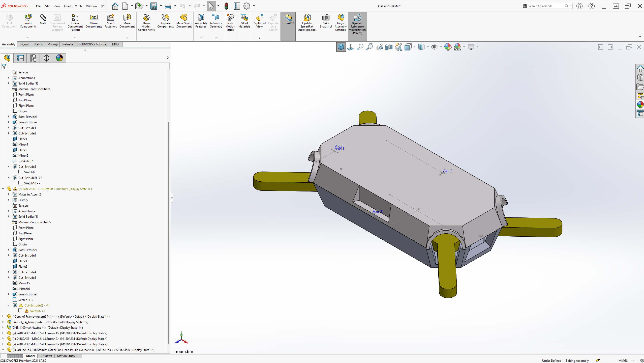The height and width of the screenshot is (363, 644).
Task: Switch to the Evaluate ribbon tab
Action: tap(67, 44)
